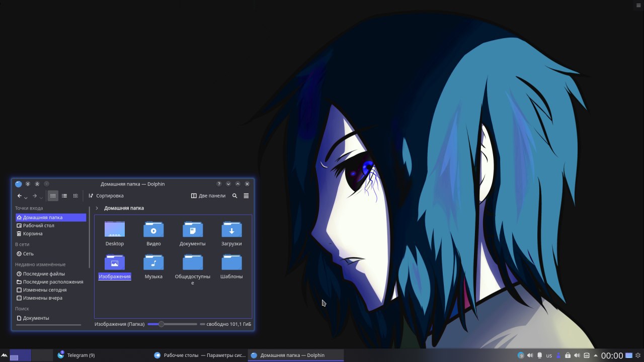
Task: Open the 00:00 clock calendar
Action: coord(612,355)
